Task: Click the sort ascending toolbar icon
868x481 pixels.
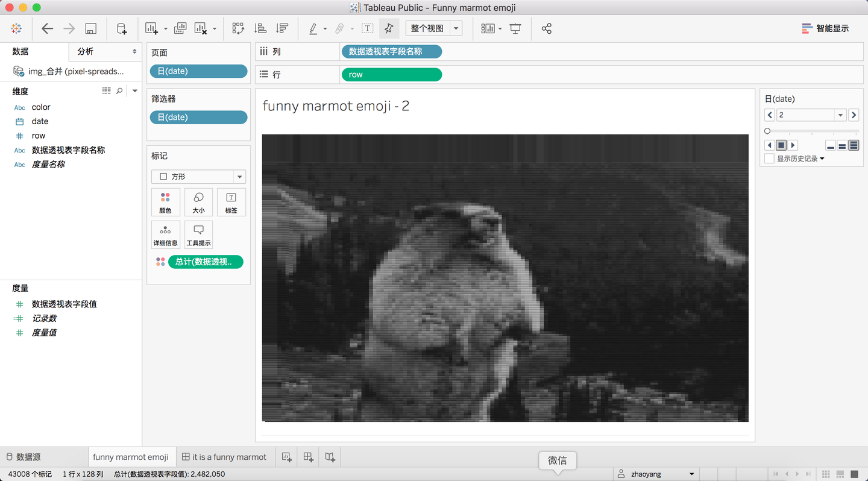Action: click(x=260, y=28)
